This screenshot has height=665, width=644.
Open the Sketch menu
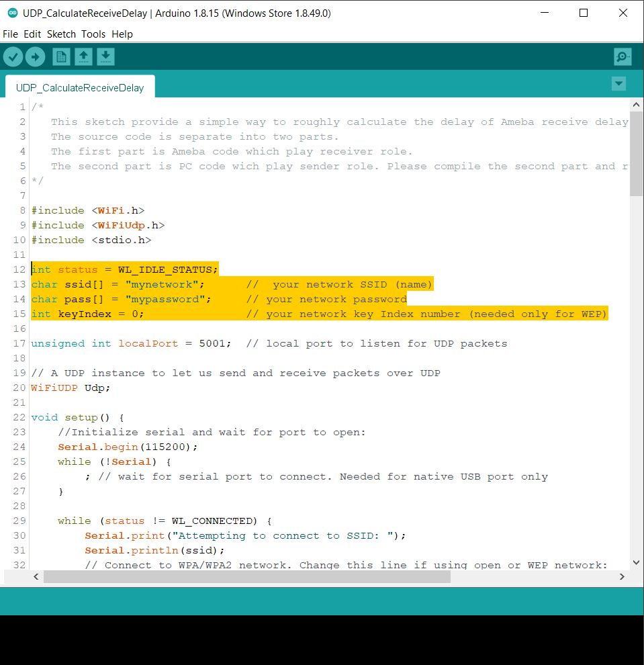pyautogui.click(x=61, y=34)
